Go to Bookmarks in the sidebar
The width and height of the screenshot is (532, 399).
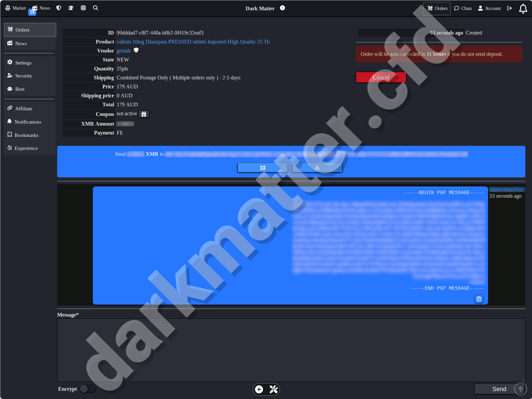(x=26, y=135)
